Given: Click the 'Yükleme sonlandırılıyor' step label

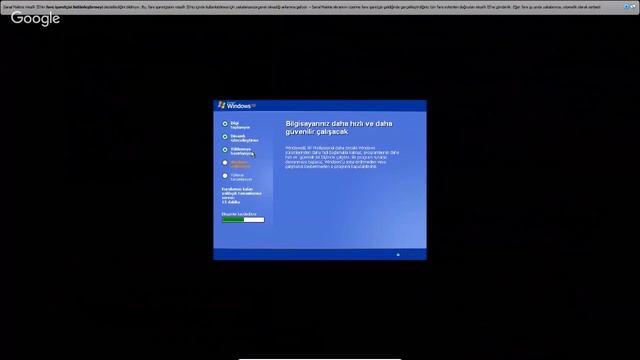Looking at the screenshot, I should coord(241,177).
